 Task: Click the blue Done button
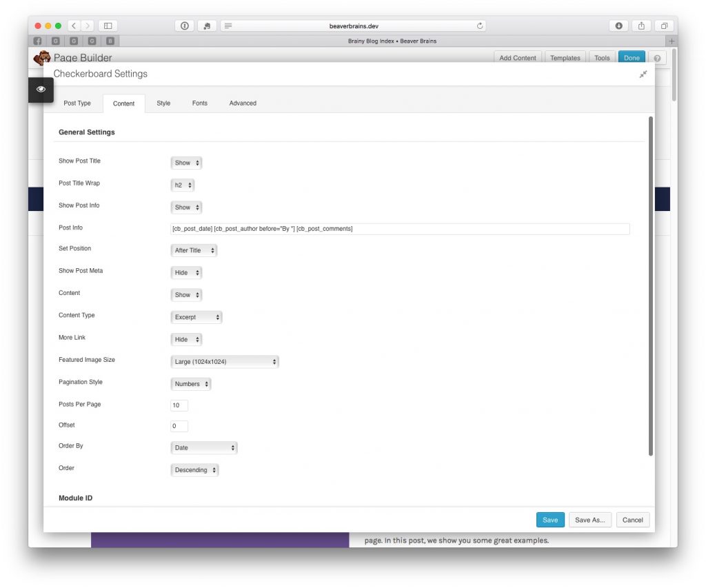pos(632,58)
